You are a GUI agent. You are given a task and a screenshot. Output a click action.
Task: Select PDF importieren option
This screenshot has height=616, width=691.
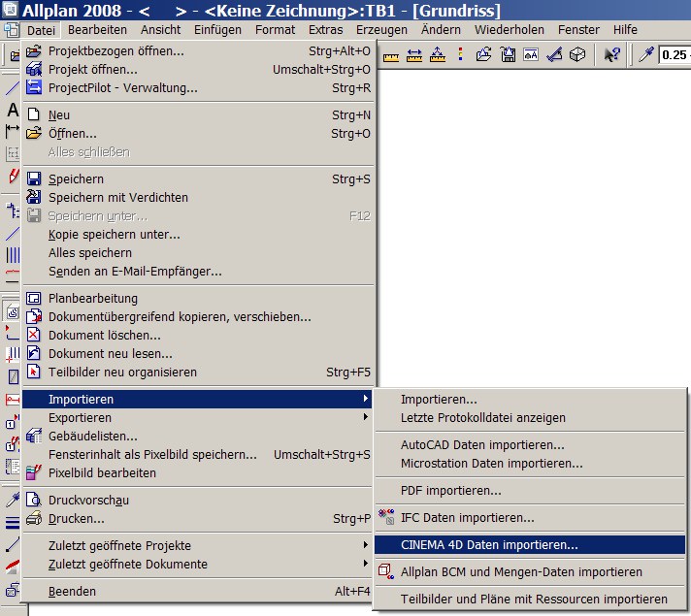pyautogui.click(x=450, y=491)
